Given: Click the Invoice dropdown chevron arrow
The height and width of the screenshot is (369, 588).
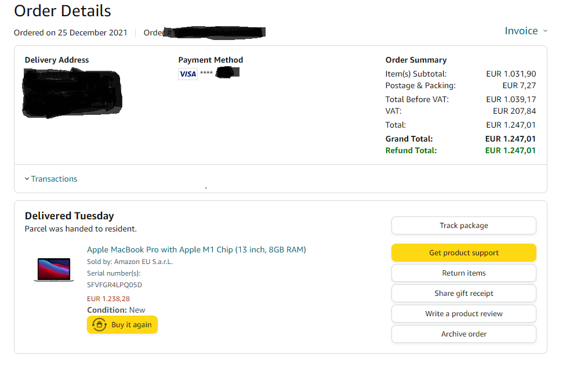Looking at the screenshot, I should tap(546, 31).
